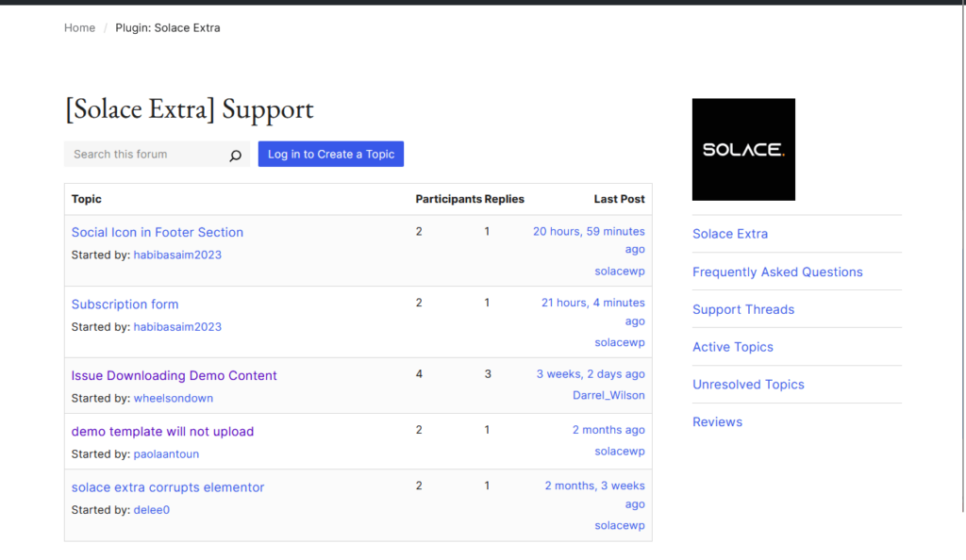Click the Topic column header
The height and width of the screenshot is (560, 966).
pos(86,199)
